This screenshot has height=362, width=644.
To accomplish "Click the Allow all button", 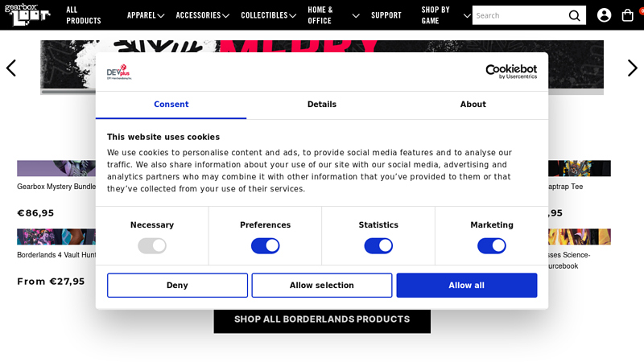I will click(x=467, y=286).
